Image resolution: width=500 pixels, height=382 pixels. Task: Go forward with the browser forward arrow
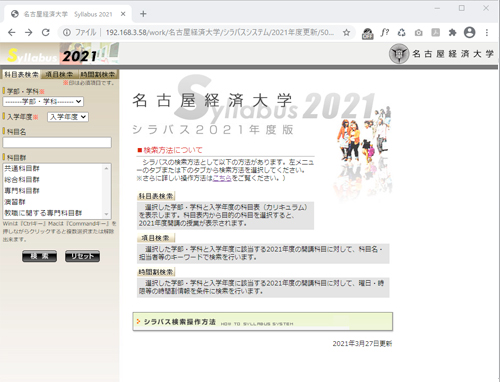coord(29,32)
